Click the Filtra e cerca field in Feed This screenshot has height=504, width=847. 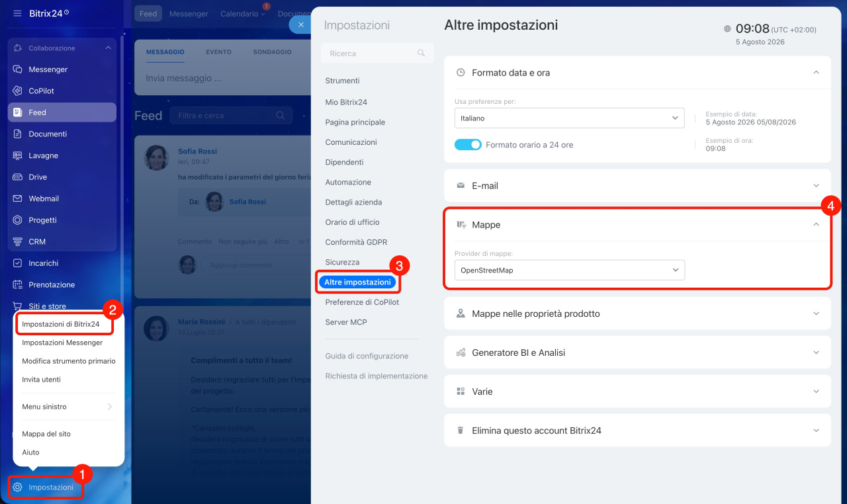(231, 115)
